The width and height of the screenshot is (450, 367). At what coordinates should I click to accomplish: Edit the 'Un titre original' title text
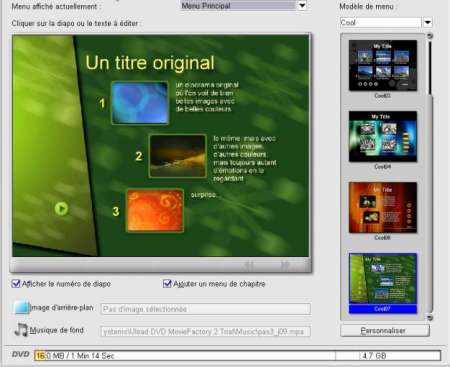(x=150, y=63)
